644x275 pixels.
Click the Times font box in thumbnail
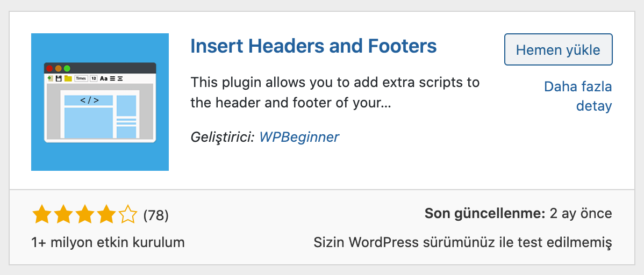tap(81, 78)
